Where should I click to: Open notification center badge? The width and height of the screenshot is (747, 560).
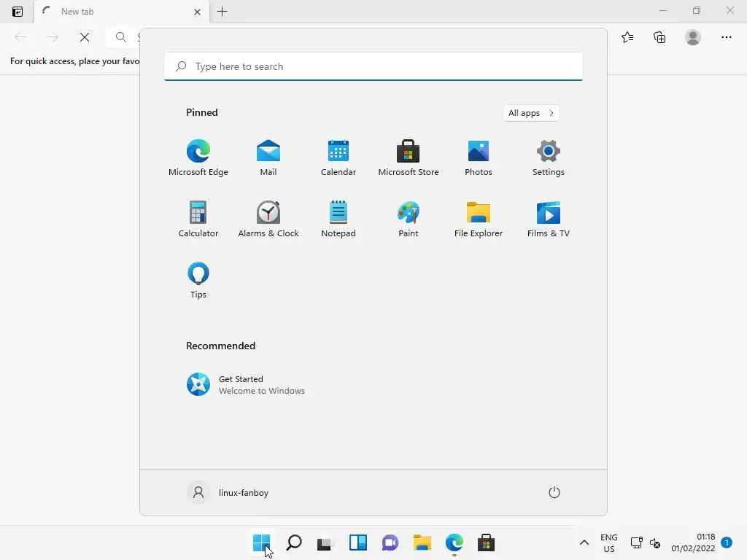point(727,542)
